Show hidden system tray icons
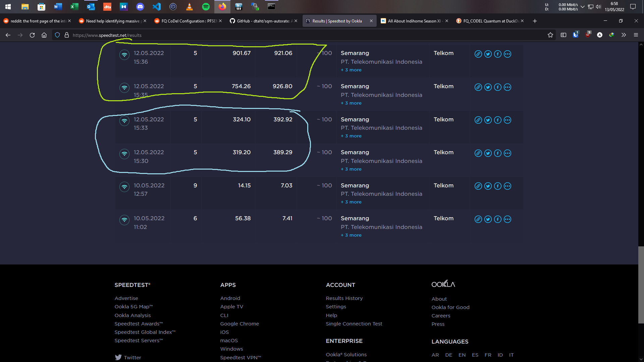Image resolution: width=644 pixels, height=362 pixels. pyautogui.click(x=583, y=7)
